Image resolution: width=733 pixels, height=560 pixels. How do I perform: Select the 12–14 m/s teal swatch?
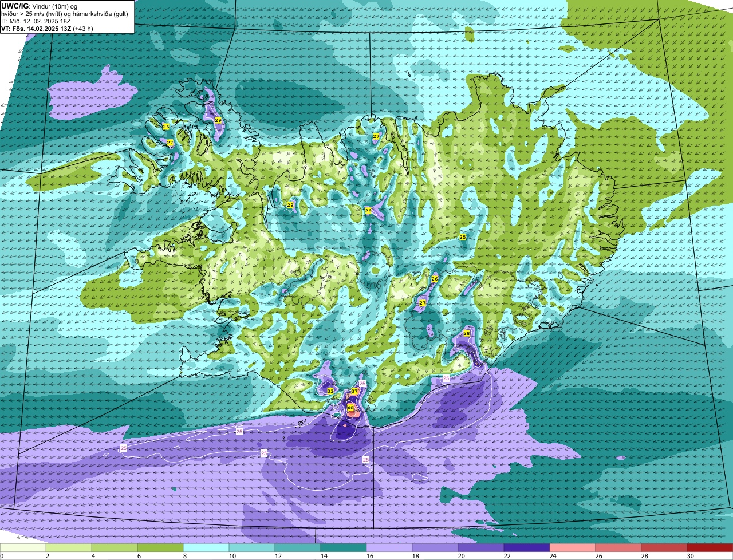pyautogui.click(x=298, y=548)
